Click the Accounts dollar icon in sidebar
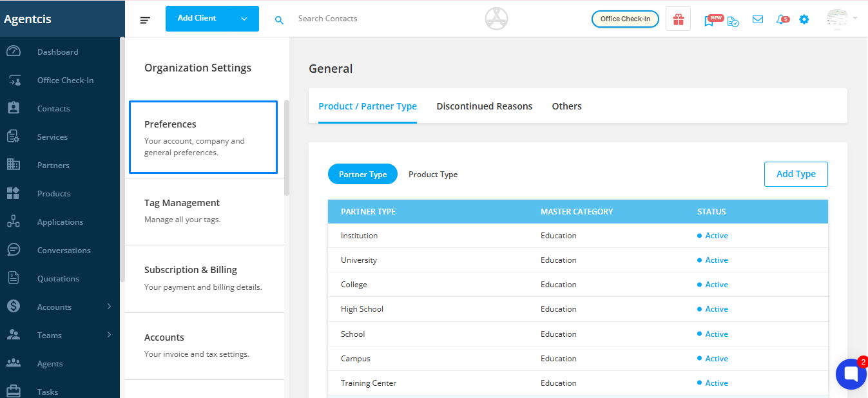868x398 pixels. 14,307
